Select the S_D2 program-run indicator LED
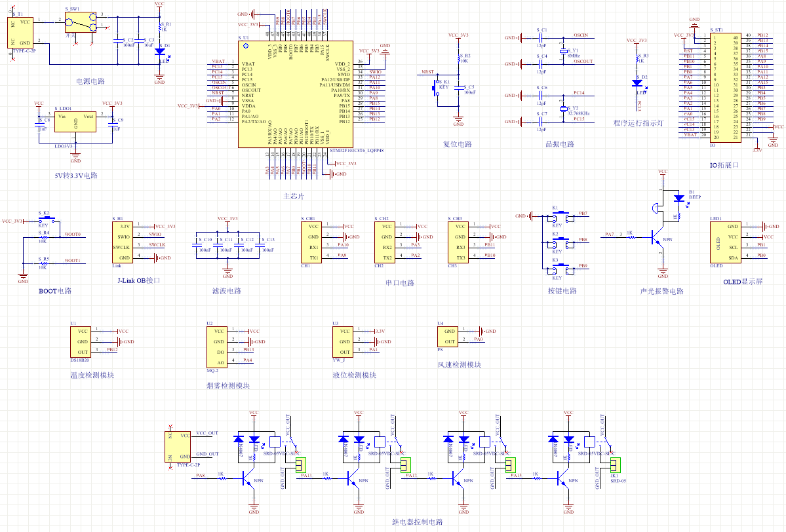The height and width of the screenshot is (532, 786). coord(638,83)
